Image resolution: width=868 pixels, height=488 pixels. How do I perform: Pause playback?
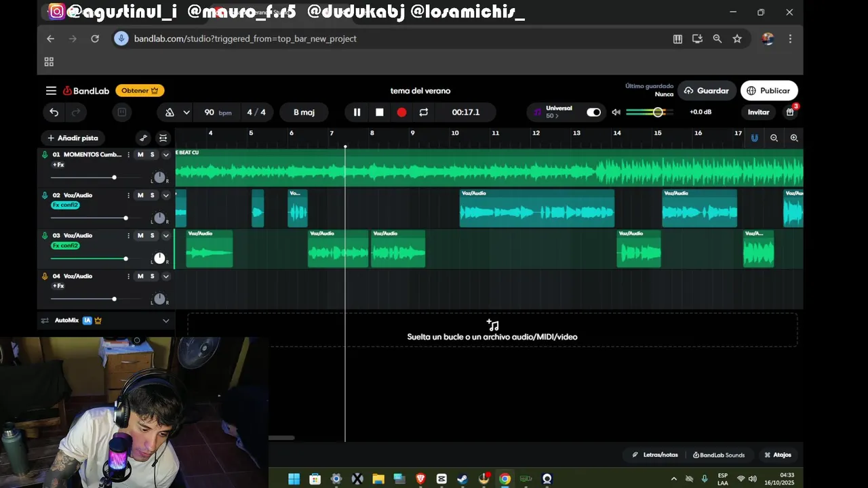[357, 113]
